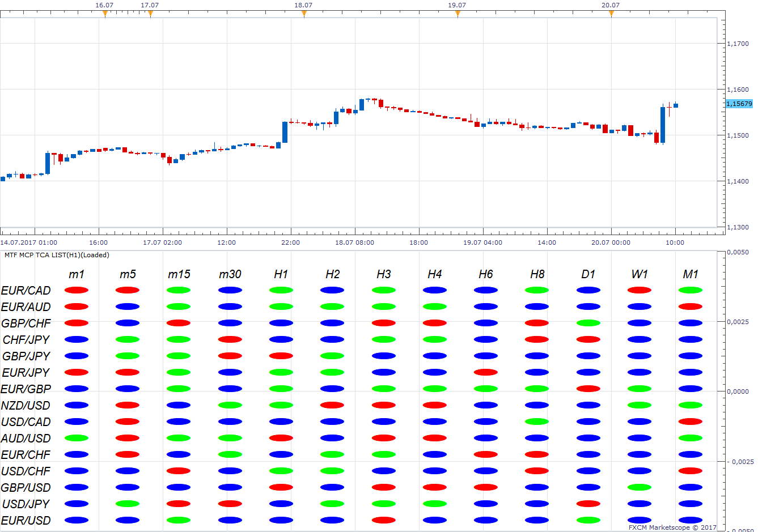758x532 pixels.
Task: Select the EUR/AUD row label
Action: coord(26,307)
